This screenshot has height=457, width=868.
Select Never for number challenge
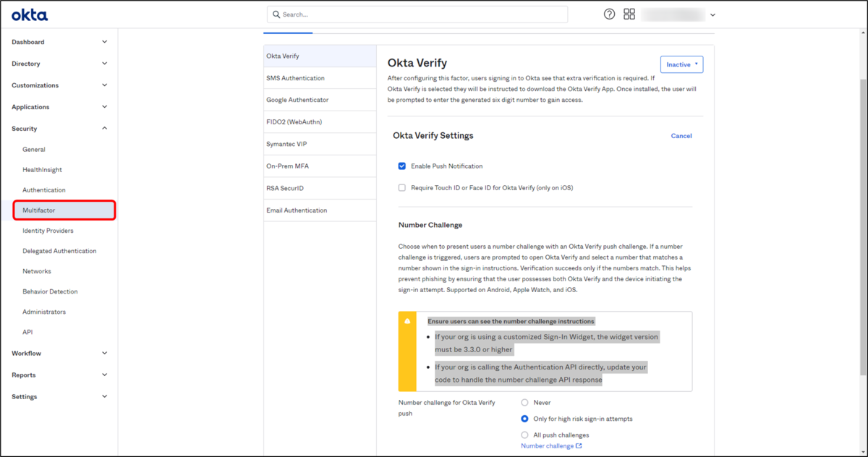click(x=525, y=403)
